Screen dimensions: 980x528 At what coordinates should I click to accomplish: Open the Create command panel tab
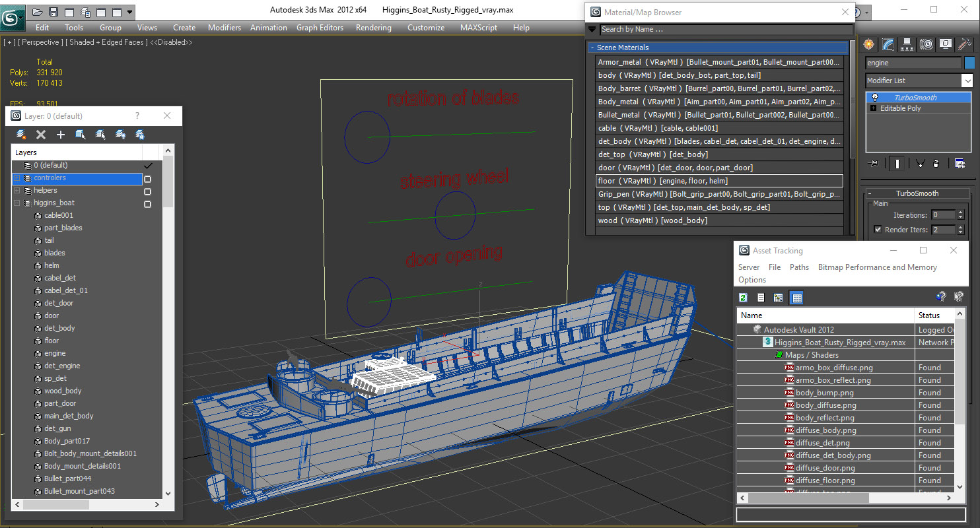(868, 44)
